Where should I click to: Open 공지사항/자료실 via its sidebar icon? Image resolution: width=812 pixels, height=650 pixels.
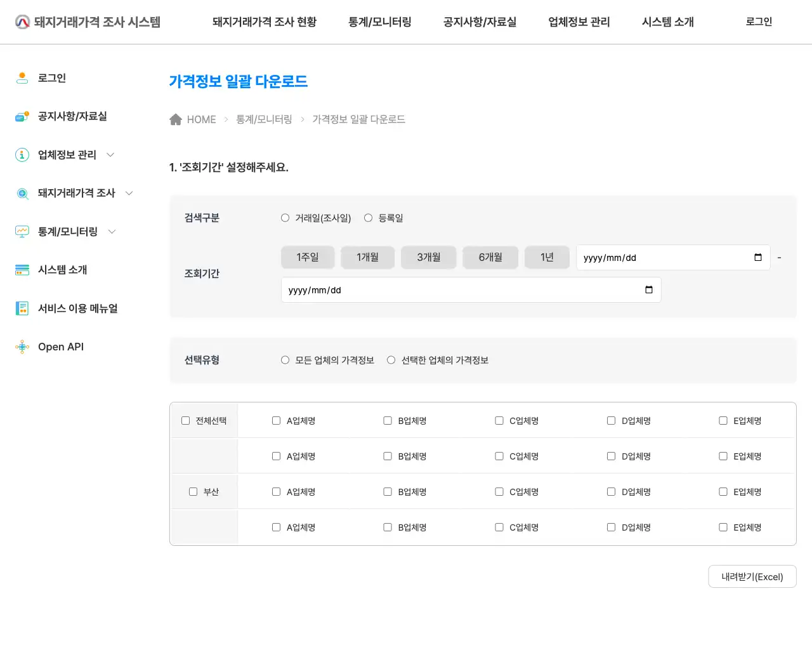pyautogui.click(x=22, y=116)
